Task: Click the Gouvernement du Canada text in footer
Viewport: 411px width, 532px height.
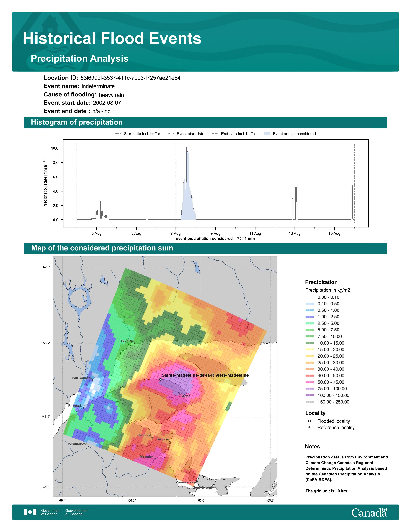Action: click(x=77, y=512)
